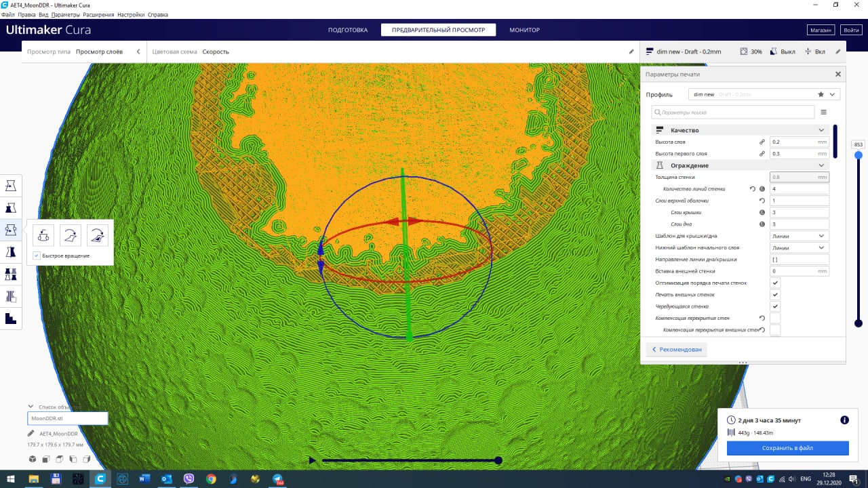Switch to the 3D perspective view cube icon
The image size is (868, 488).
(x=32, y=459)
